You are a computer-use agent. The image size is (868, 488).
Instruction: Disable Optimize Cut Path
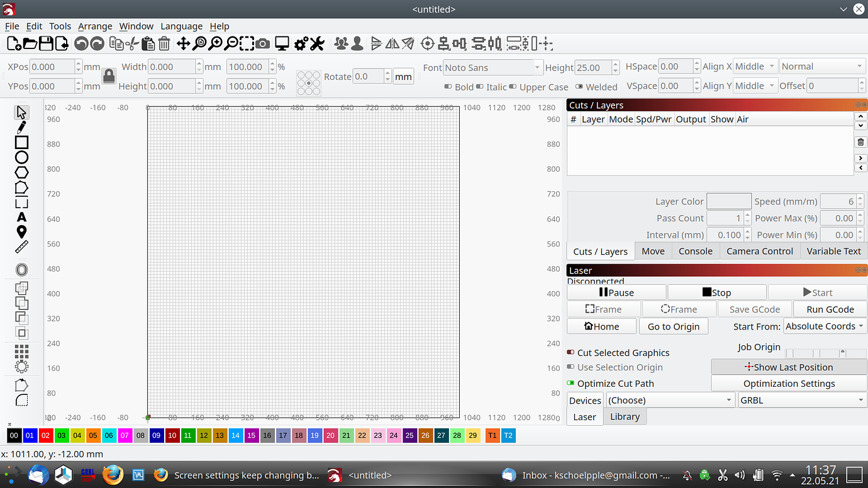[570, 383]
